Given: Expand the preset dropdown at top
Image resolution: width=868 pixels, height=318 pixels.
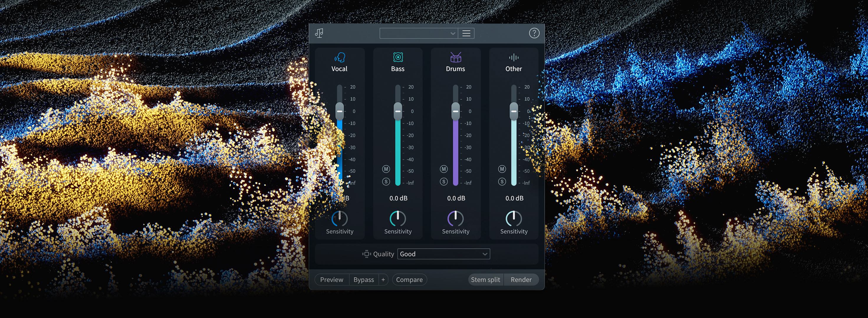Looking at the screenshot, I should [x=418, y=33].
